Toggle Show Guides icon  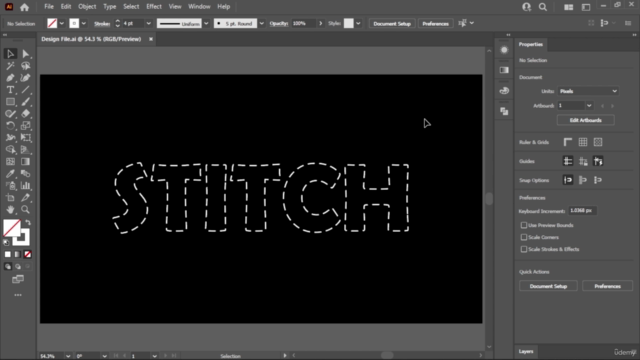click(568, 161)
